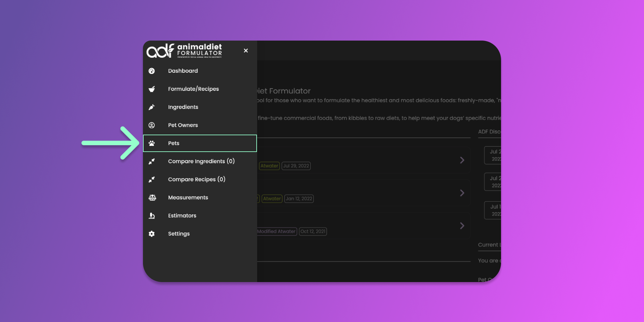644x322 pixels.
Task: Click the Dashboard gauge icon
Action: point(152,71)
